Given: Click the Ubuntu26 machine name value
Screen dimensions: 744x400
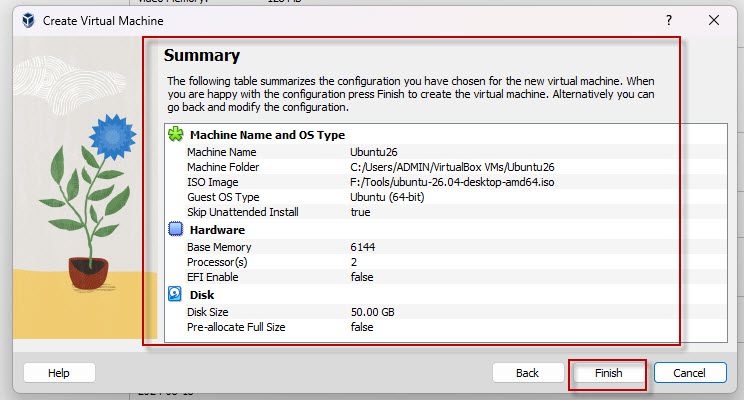Looking at the screenshot, I should [373, 152].
